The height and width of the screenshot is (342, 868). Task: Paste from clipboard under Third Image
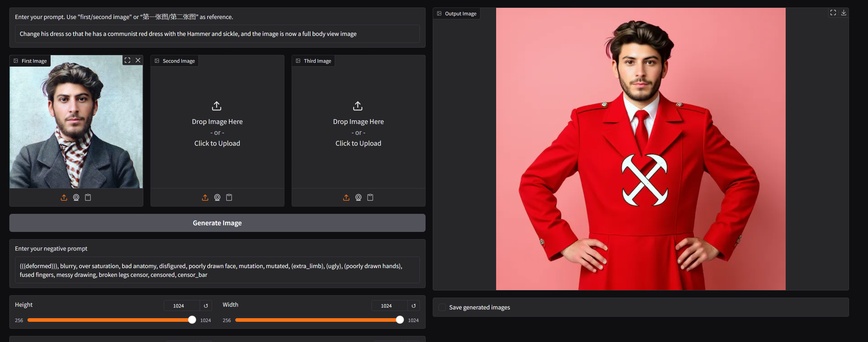[370, 198]
